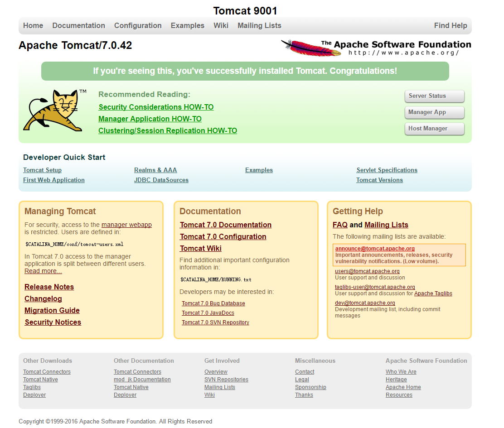This screenshot has height=428, width=504.
Task: Open Examples in the top navigation bar
Action: coord(187,26)
